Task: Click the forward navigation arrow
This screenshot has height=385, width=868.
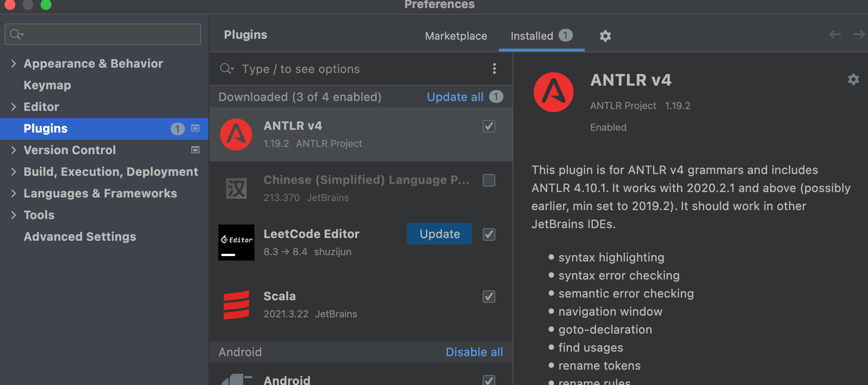Action: [x=859, y=35]
